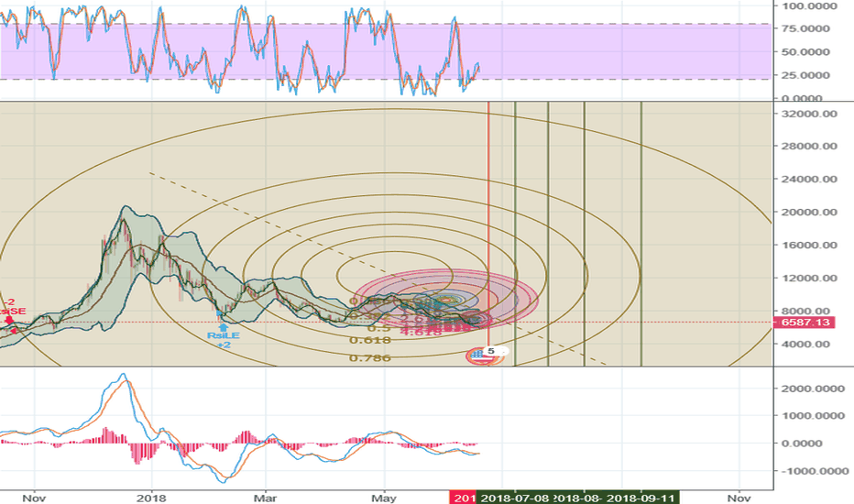Image resolution: width=854 pixels, height=504 pixels.
Task: Select the 0.618 Fibonacci level label
Action: [370, 341]
